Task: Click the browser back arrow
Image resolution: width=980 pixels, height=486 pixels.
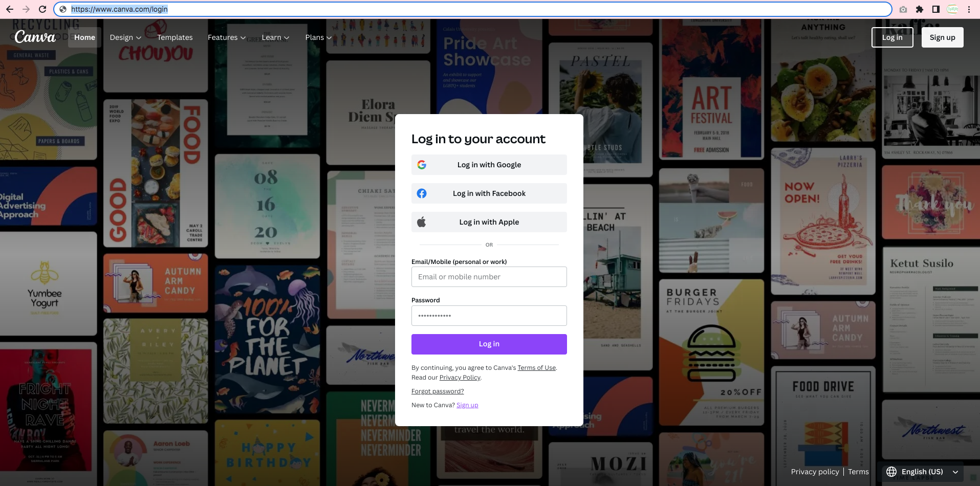Action: (x=10, y=9)
